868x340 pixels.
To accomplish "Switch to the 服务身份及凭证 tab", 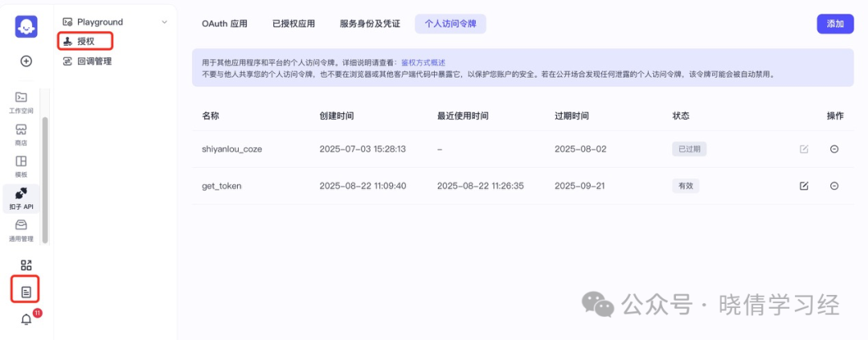I will (x=369, y=24).
